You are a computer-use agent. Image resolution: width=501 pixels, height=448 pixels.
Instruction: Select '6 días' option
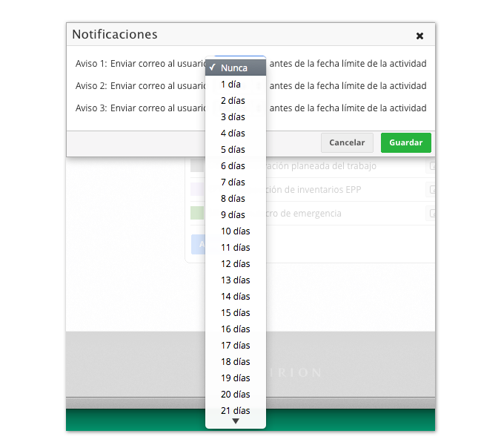(x=236, y=165)
